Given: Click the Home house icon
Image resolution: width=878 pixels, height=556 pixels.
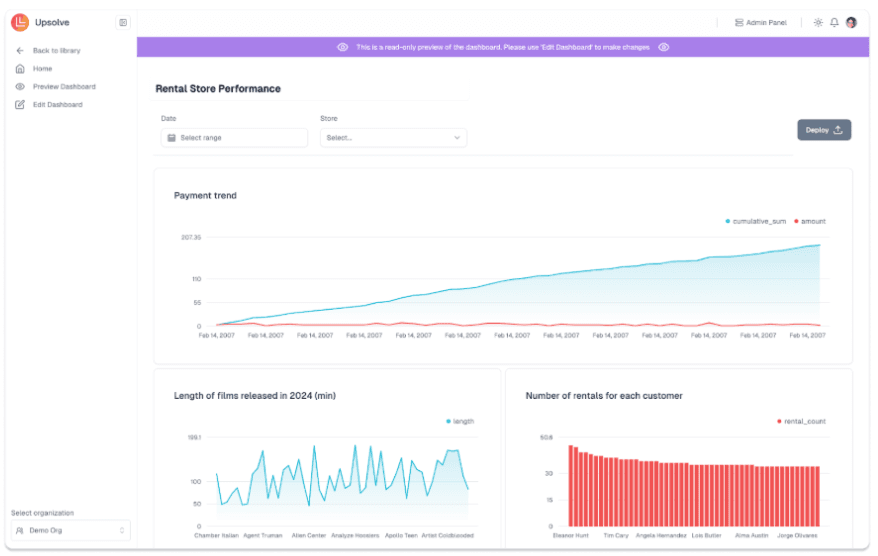Looking at the screenshot, I should coord(20,68).
